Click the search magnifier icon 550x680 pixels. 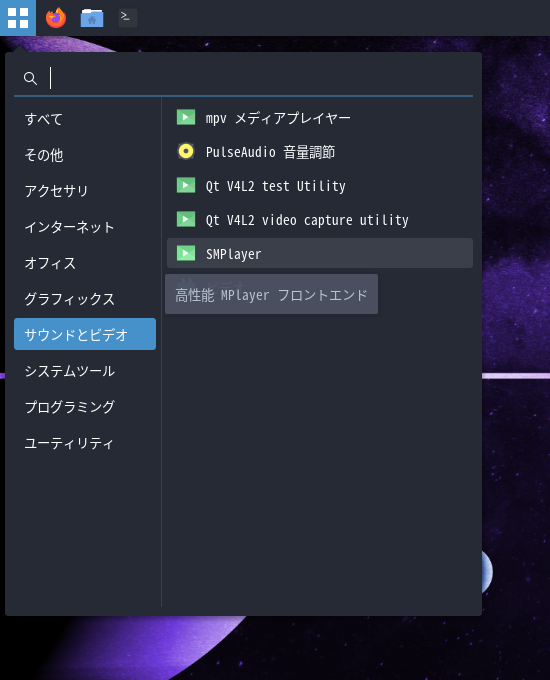pyautogui.click(x=30, y=78)
